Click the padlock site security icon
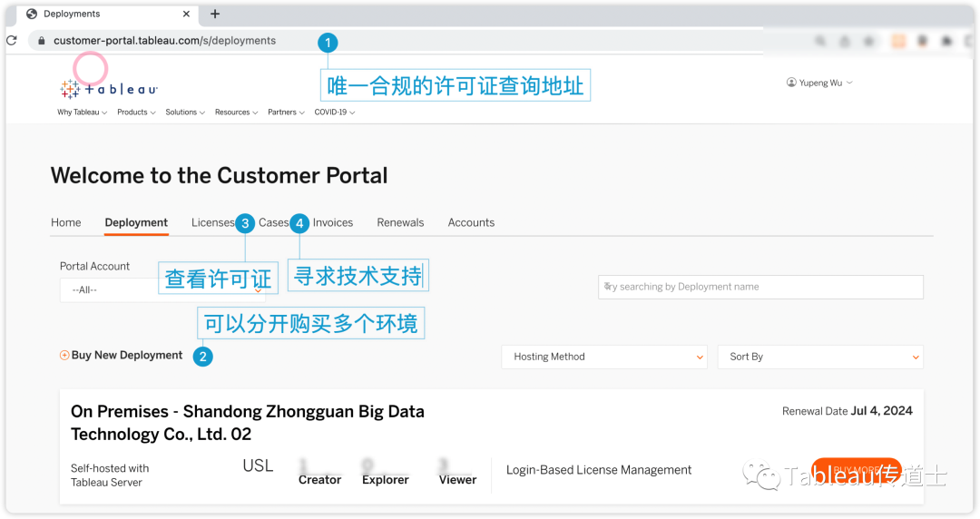Viewport: 980px width, 519px height. (41, 41)
